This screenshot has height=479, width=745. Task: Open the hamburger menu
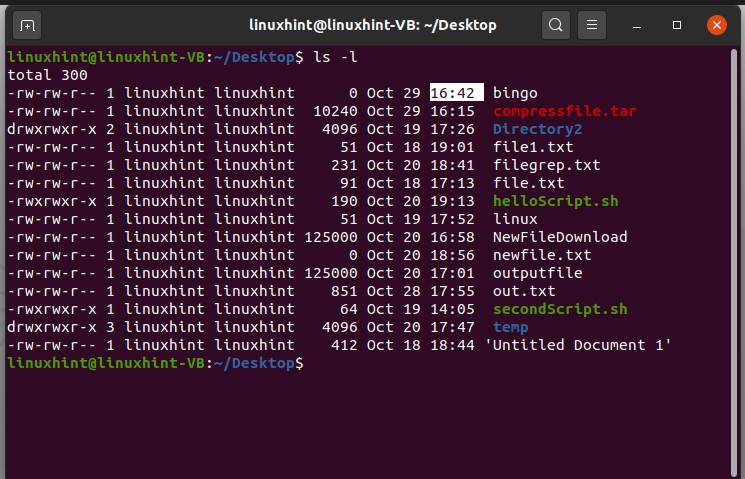click(x=592, y=24)
